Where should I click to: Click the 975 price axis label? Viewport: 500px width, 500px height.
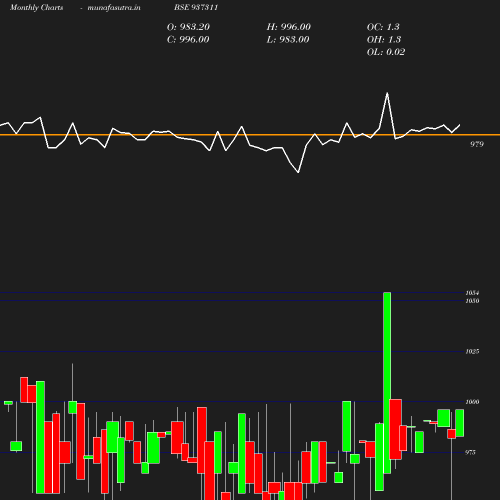470,453
